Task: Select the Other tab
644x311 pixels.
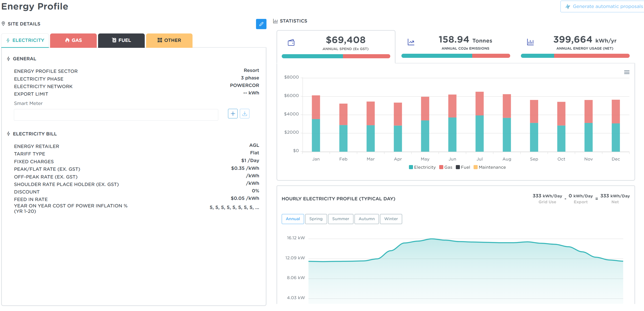Action: [x=169, y=40]
